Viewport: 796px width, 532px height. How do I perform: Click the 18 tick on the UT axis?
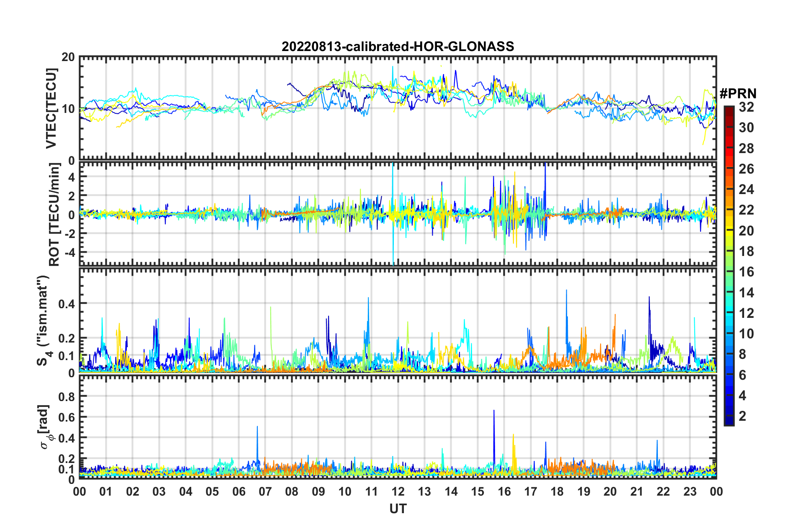pyautogui.click(x=557, y=491)
